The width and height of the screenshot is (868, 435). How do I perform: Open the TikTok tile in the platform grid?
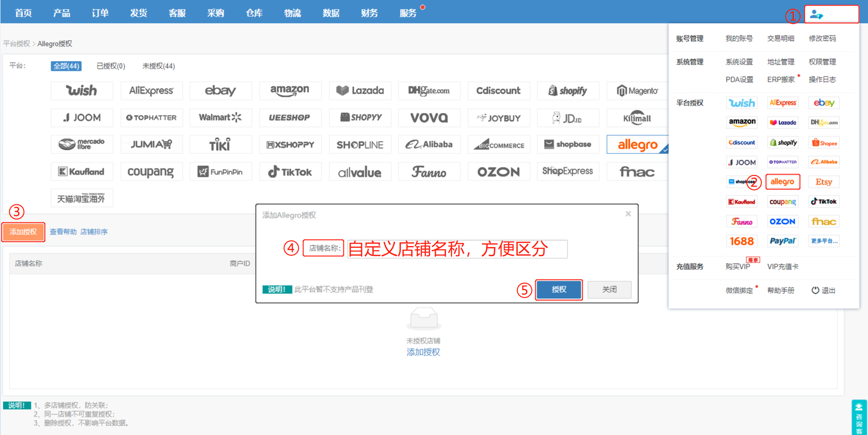click(290, 171)
